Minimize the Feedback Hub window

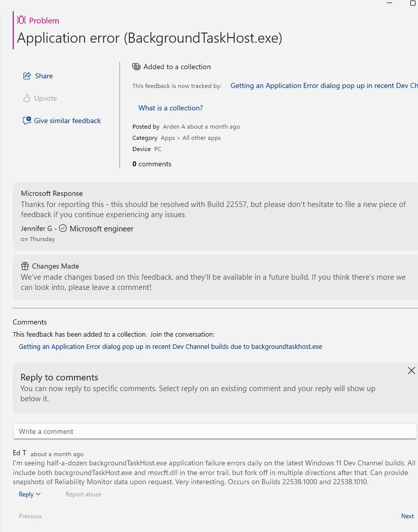pos(389,3)
